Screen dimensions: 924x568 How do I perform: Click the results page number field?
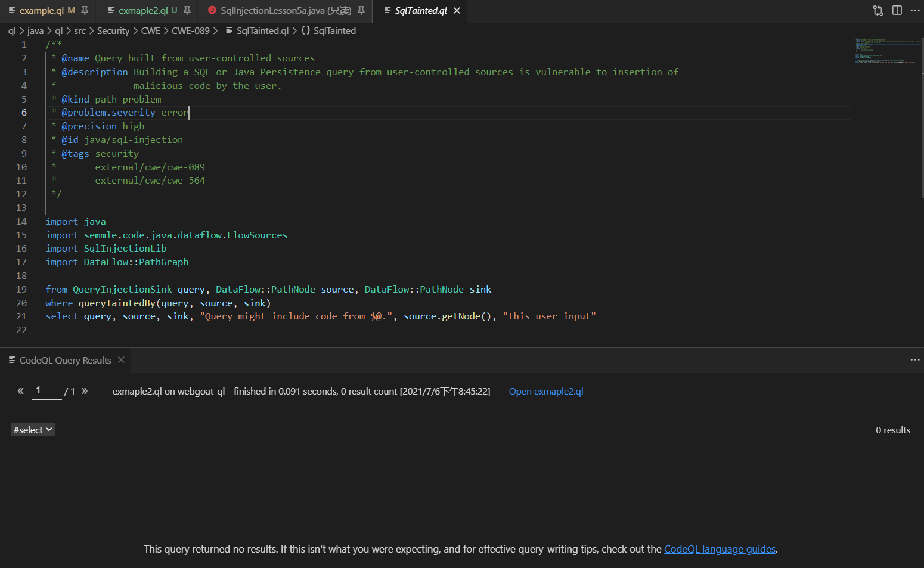click(46, 391)
